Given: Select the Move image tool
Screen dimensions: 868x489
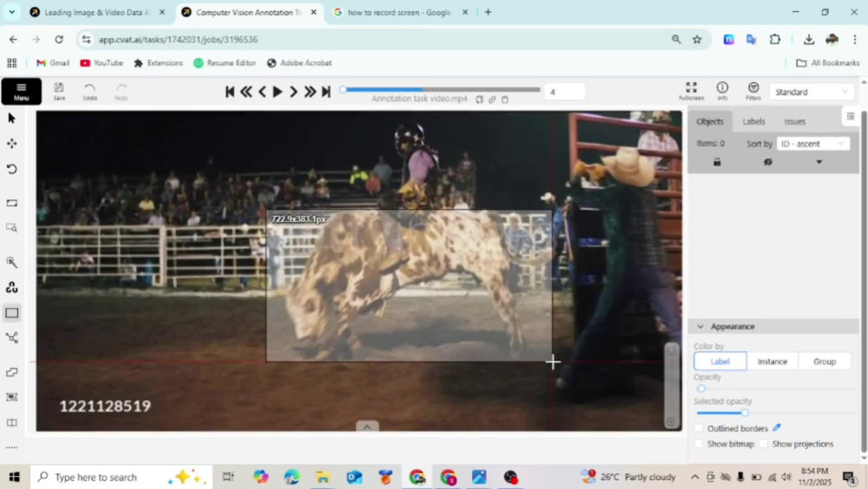Looking at the screenshot, I should (x=11, y=143).
